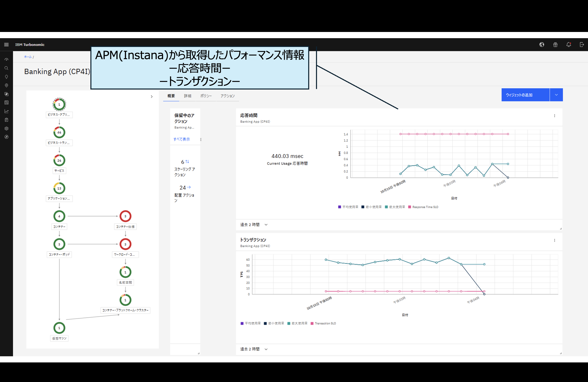The image size is (588, 382).
Task: Click the globe icon in the top bar
Action: pyautogui.click(x=542, y=45)
